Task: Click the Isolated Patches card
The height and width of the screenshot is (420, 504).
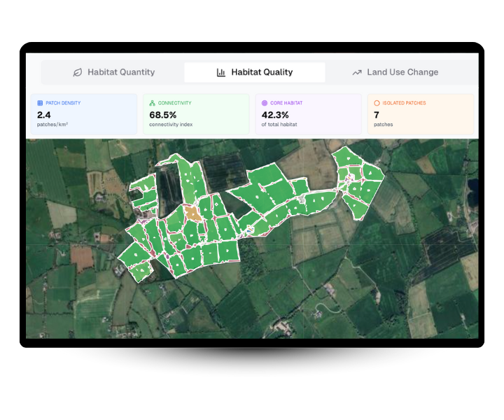Action: click(x=421, y=114)
